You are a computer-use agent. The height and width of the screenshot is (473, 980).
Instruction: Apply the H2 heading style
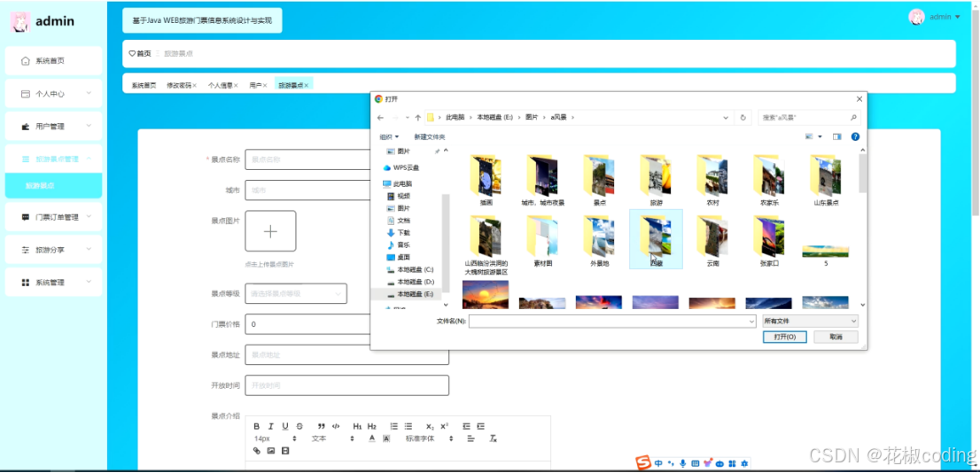372,426
